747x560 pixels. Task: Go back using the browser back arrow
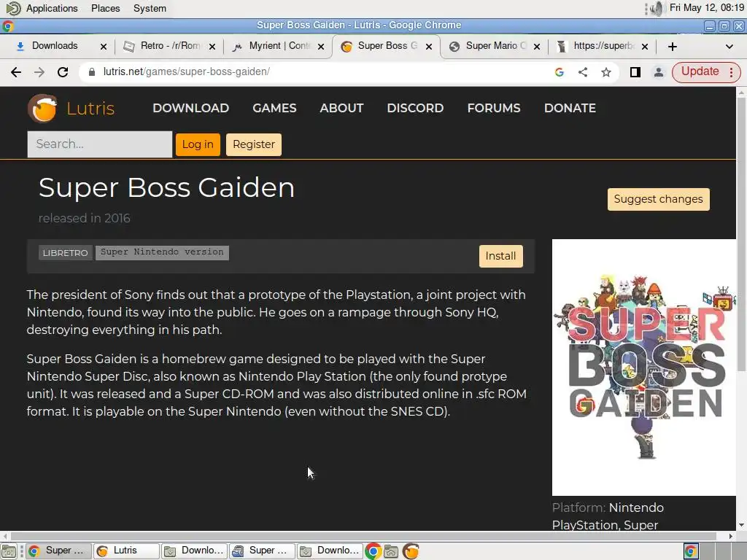16,72
